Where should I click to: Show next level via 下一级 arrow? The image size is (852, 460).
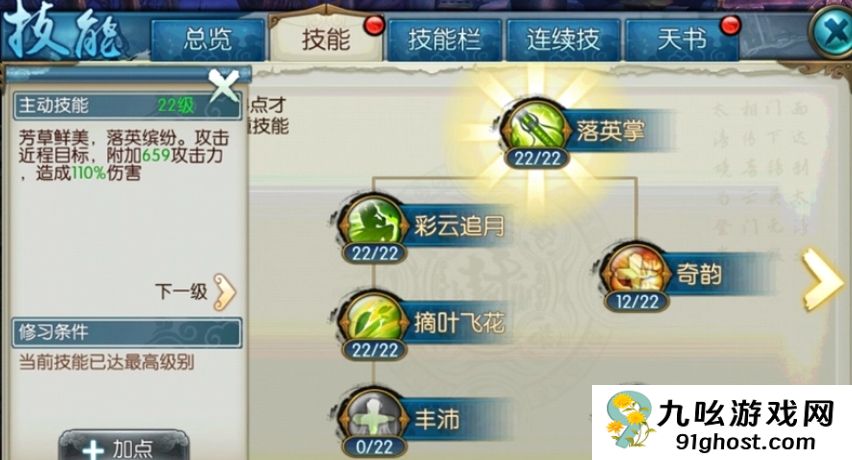225,292
